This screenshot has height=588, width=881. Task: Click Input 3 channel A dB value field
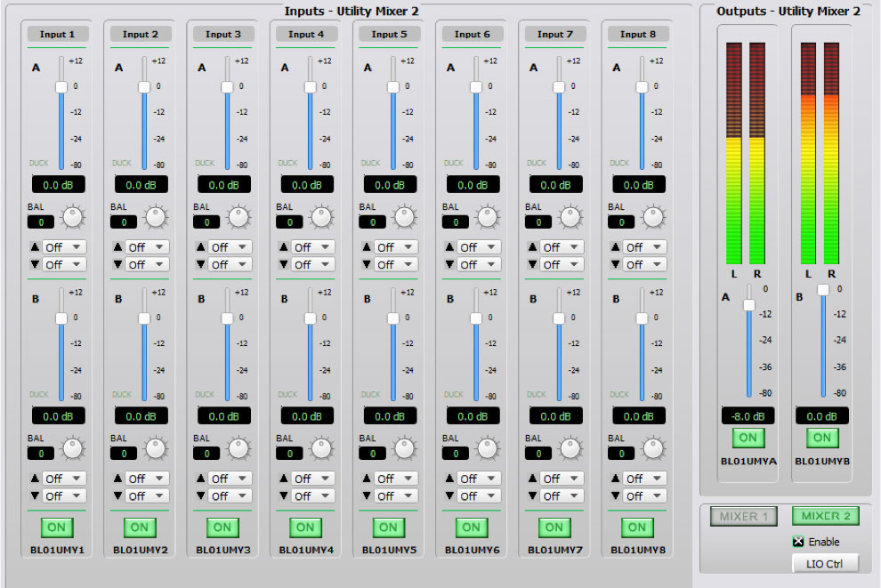tap(224, 185)
